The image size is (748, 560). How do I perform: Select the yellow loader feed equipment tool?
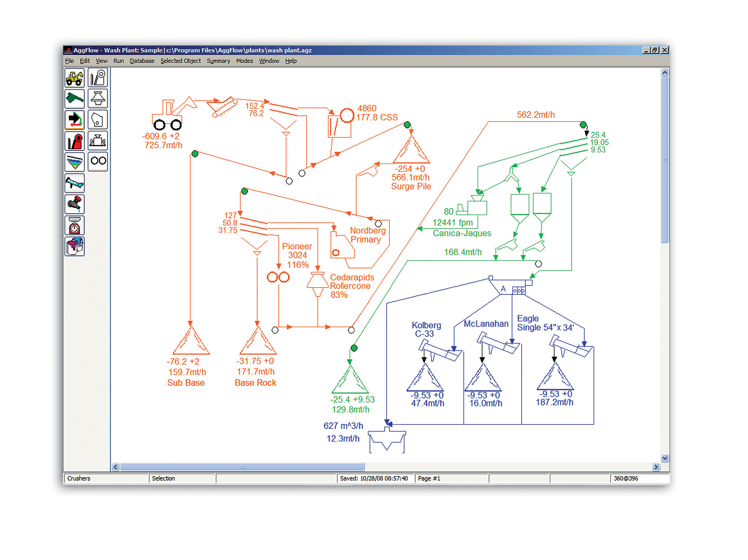(x=75, y=78)
